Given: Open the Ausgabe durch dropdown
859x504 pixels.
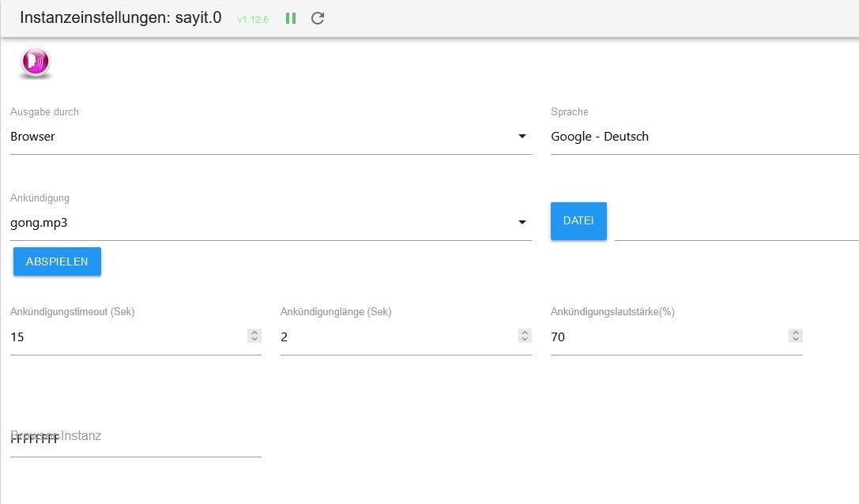Looking at the screenshot, I should pyautogui.click(x=270, y=137).
